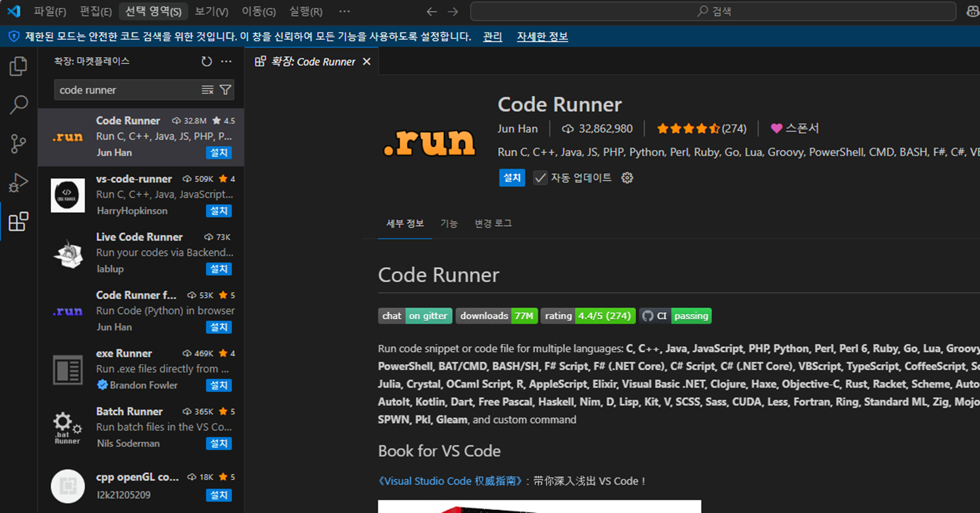Select Live Code Runner in the list
The width and height of the screenshot is (980, 513).
coord(141,253)
